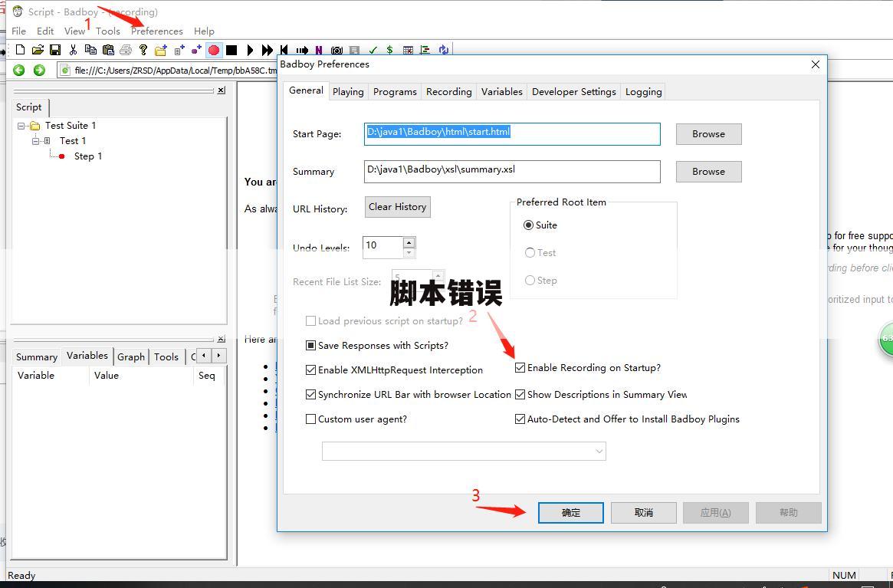Click the camera Screenshot capture icon
The image size is (893, 588).
coord(337,50)
